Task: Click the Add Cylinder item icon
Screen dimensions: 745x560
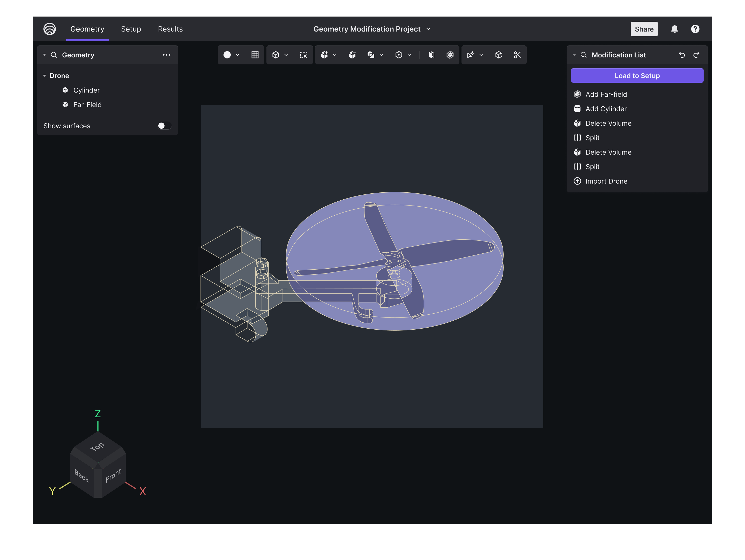Action: tap(577, 109)
